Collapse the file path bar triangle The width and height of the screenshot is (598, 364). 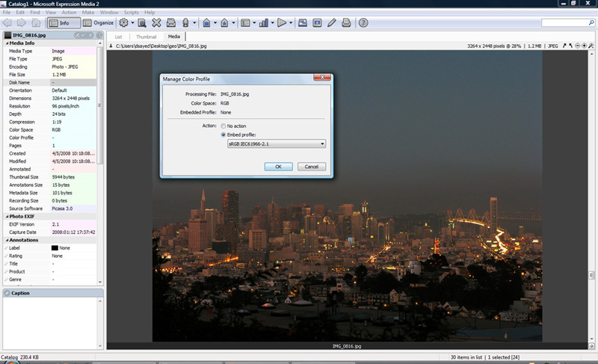point(111,46)
